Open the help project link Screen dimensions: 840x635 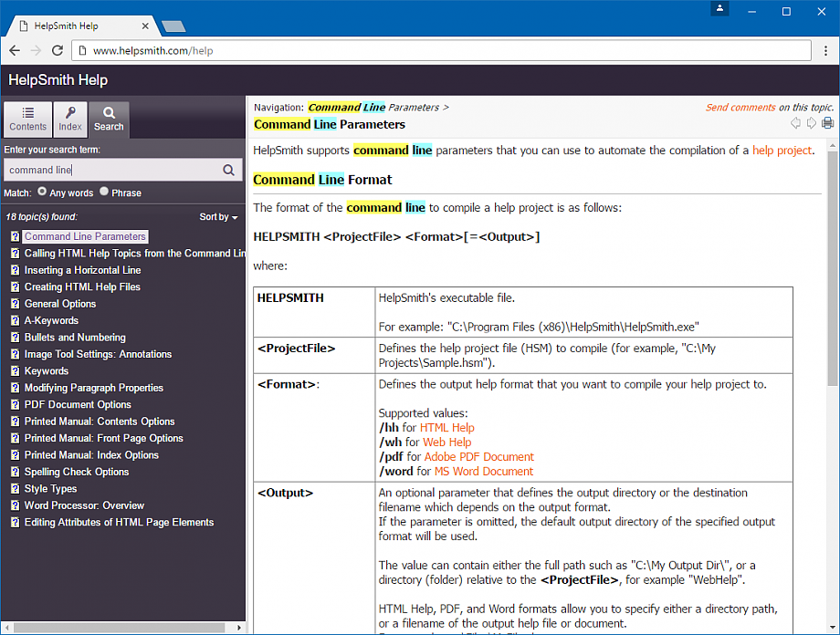(x=782, y=151)
